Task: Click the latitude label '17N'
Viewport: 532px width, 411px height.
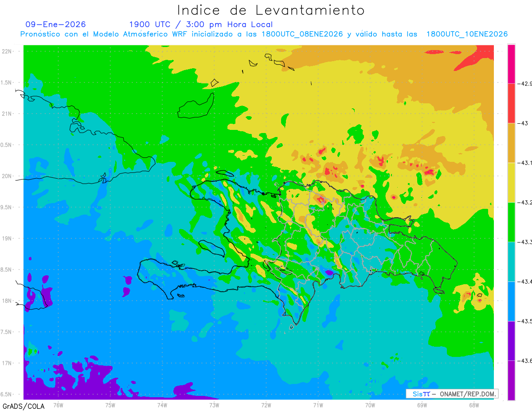Action: pos(8,363)
